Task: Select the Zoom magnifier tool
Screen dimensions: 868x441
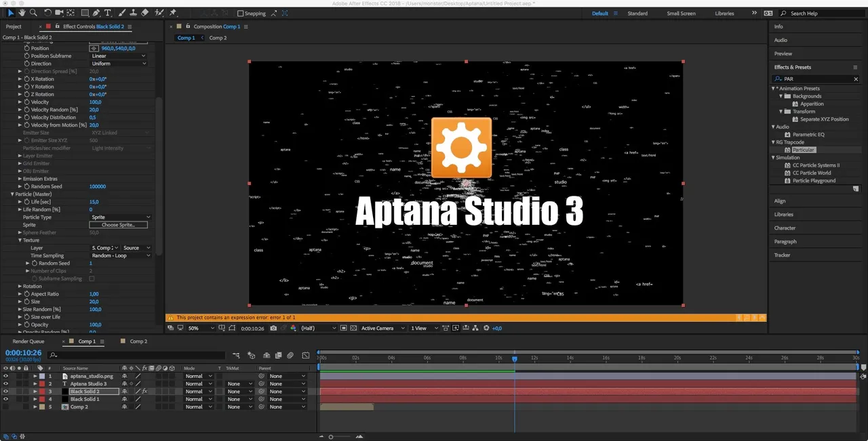Action: 34,13
